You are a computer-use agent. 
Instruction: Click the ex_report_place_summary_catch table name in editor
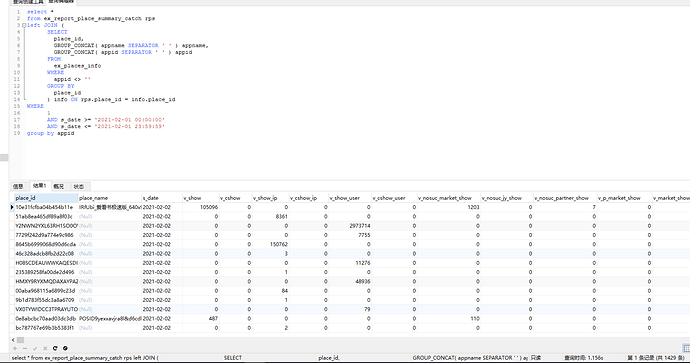pyautogui.click(x=92, y=18)
